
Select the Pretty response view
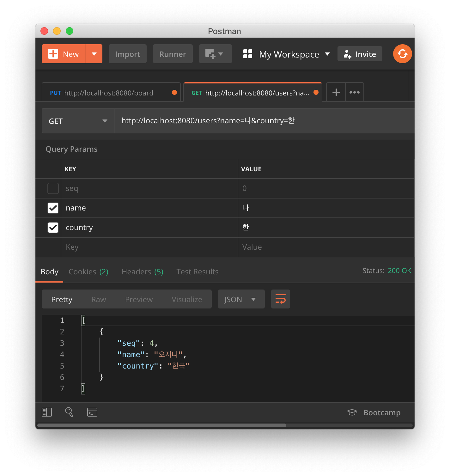[62, 299]
